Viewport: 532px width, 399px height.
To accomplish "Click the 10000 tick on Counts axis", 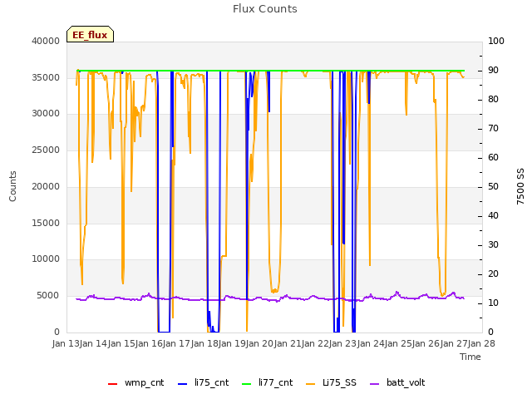I will click(x=46, y=259).
